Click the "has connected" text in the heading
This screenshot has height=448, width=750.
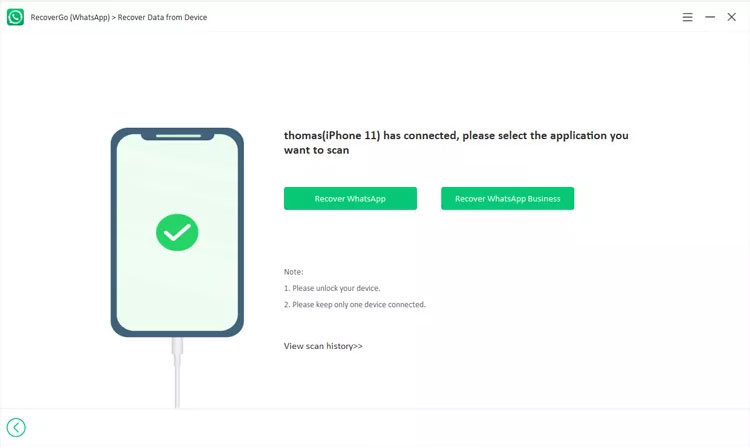pos(412,135)
